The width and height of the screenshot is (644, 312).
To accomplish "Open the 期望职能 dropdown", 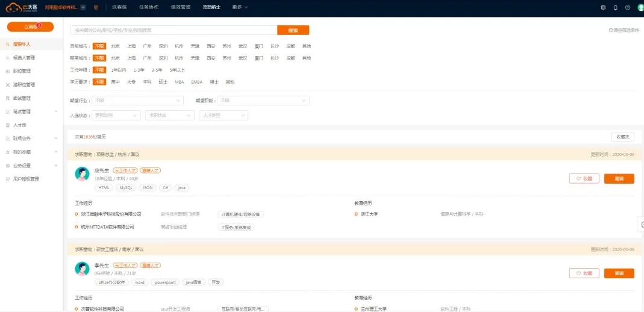I will [263, 101].
